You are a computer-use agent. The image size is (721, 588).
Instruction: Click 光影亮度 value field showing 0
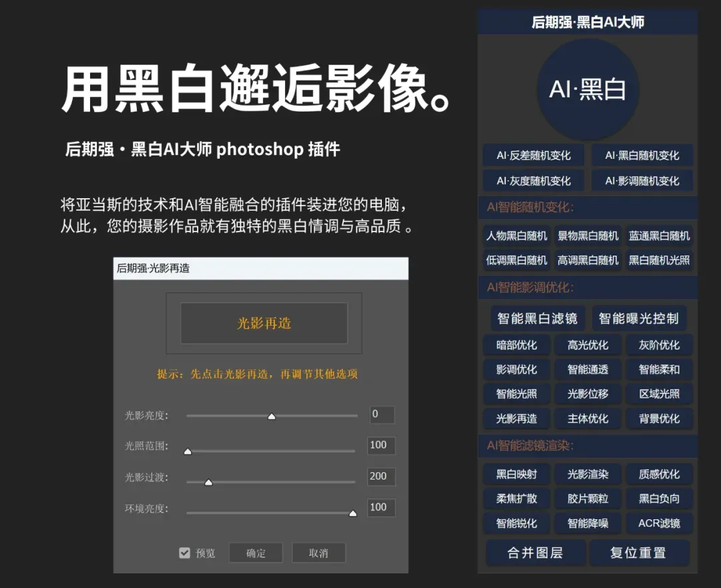tap(382, 414)
